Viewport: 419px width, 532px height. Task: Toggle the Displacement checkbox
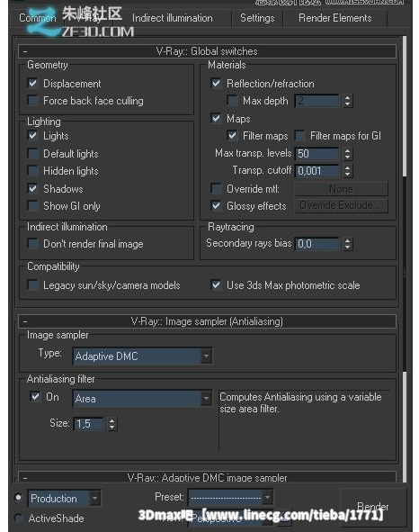click(33, 84)
